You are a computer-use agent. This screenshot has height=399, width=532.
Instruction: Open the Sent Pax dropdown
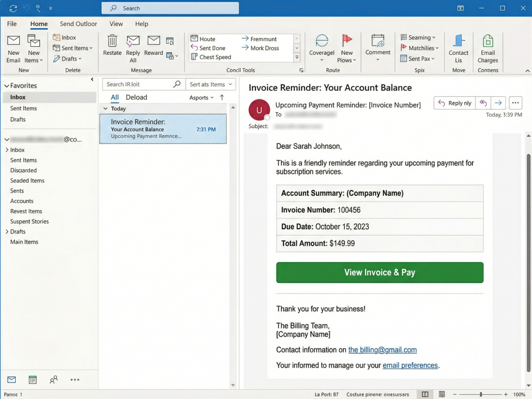point(417,59)
